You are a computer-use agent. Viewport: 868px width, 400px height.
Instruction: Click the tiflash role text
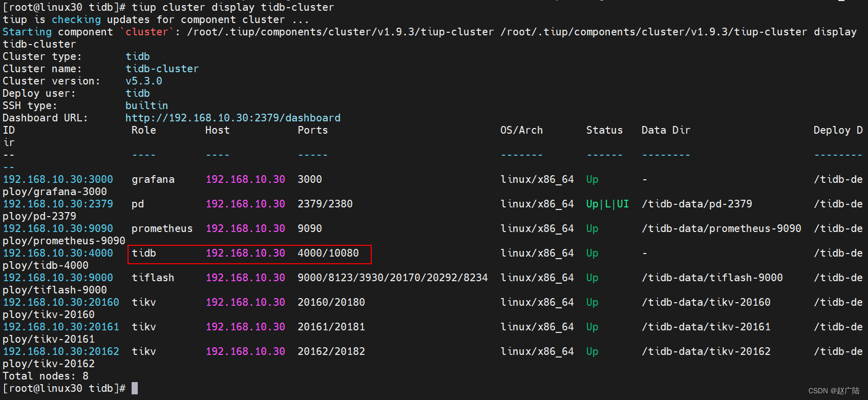(x=153, y=278)
